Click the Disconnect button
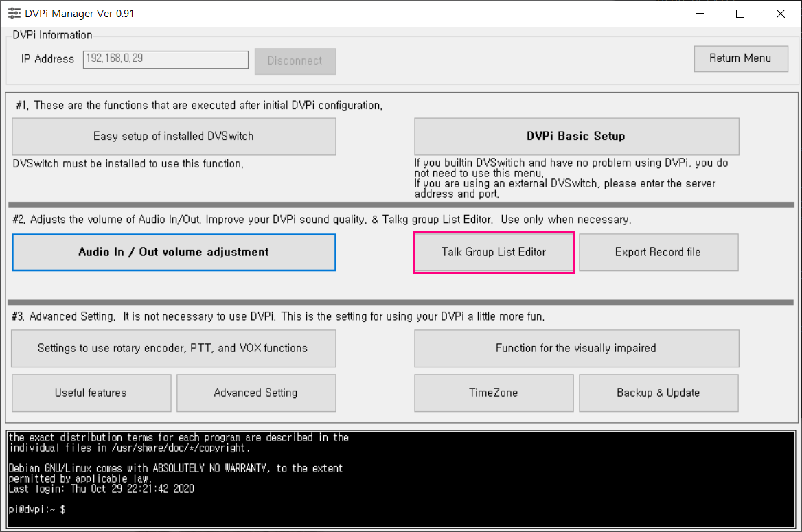The image size is (802, 532). click(x=295, y=61)
